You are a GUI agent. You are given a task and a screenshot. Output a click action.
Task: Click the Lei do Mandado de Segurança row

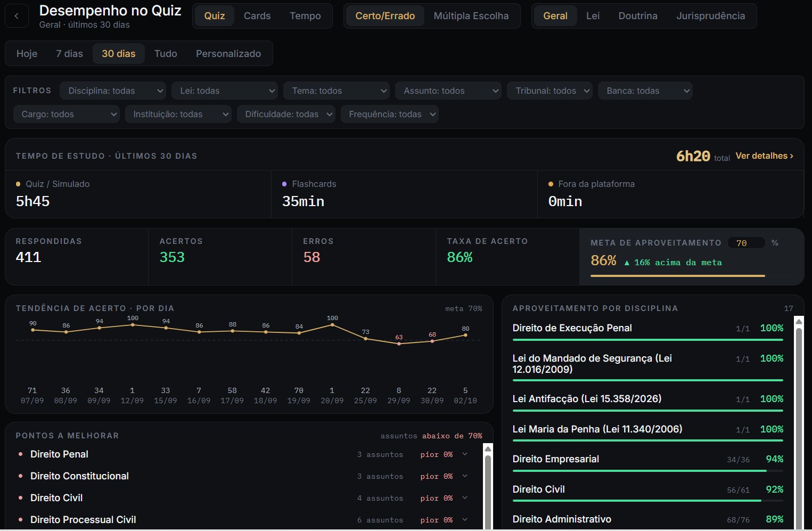click(x=648, y=366)
